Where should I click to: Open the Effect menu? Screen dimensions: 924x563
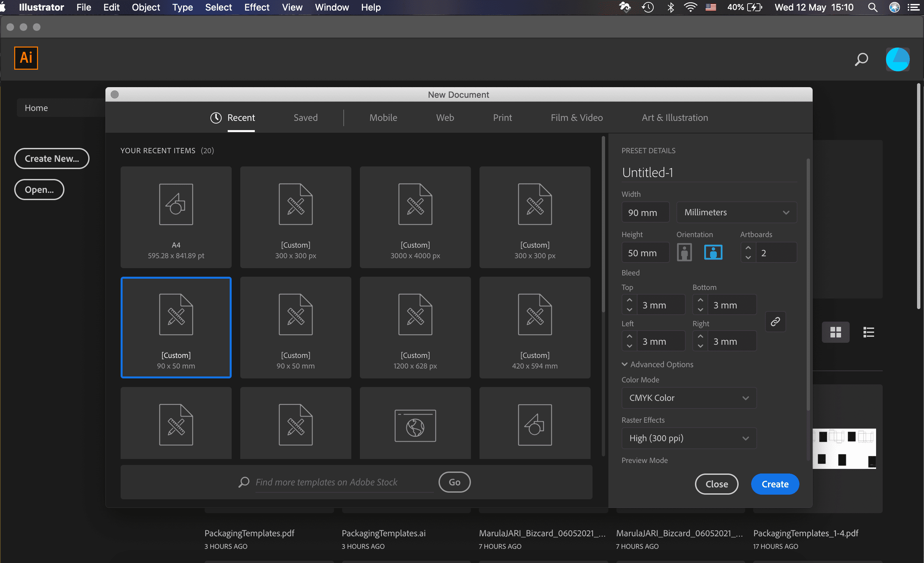[256, 7]
